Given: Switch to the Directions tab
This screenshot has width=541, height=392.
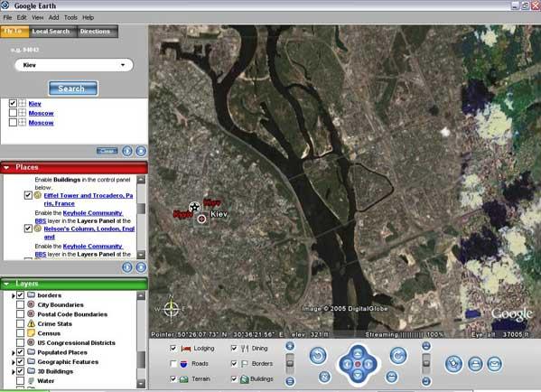Looking at the screenshot, I should point(98,32).
